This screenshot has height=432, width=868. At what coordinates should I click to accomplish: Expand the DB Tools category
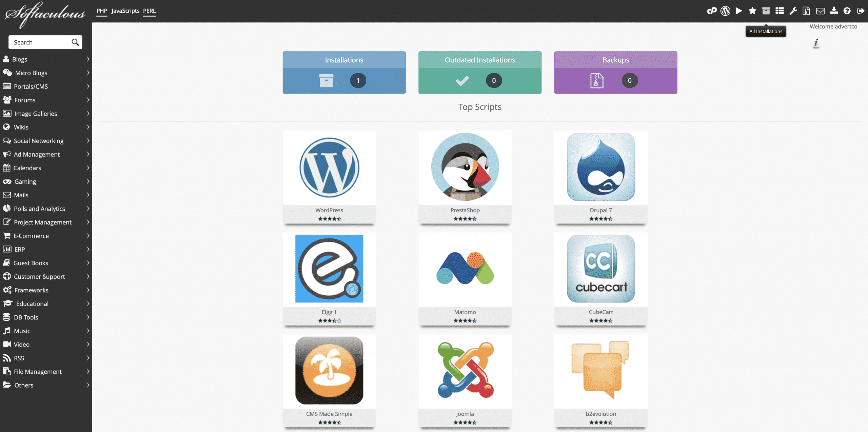point(46,317)
